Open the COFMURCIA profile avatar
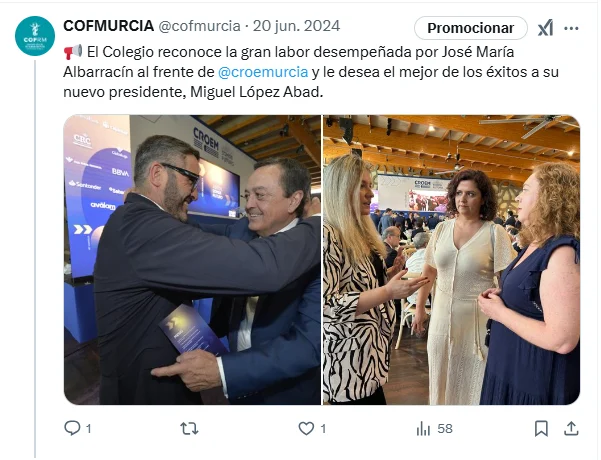The height and width of the screenshot is (460, 601). click(x=35, y=36)
